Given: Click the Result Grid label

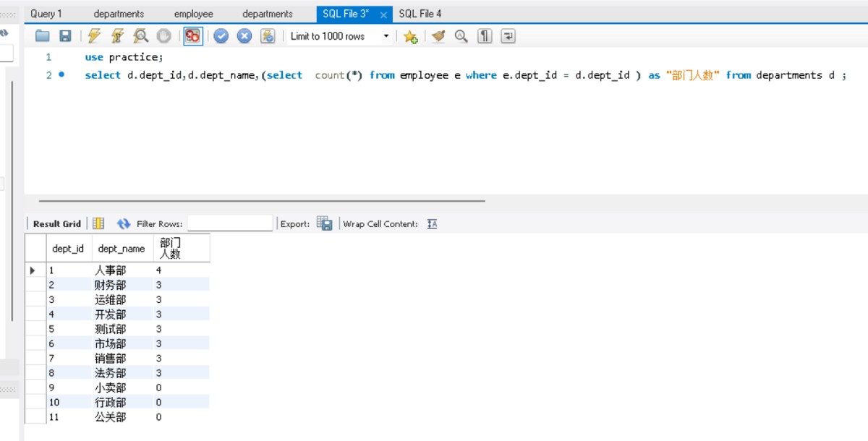Looking at the screenshot, I should click(x=57, y=224).
